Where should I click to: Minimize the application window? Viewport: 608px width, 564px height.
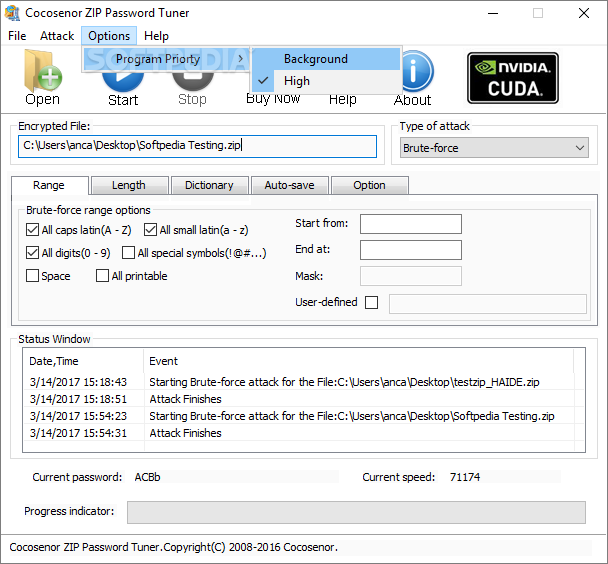tap(493, 13)
